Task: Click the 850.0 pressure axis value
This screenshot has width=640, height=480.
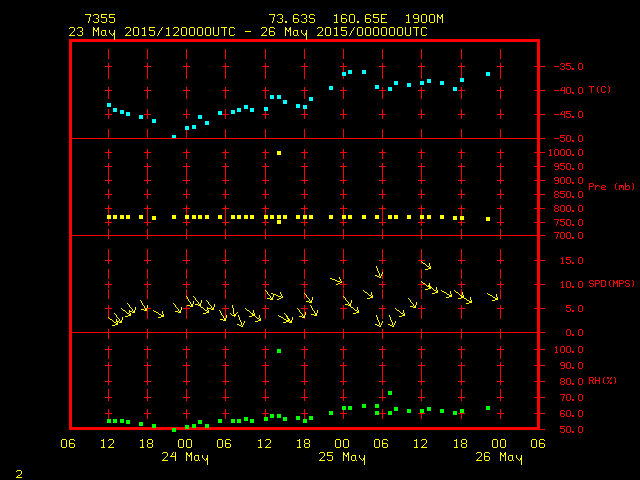Action: pos(568,195)
